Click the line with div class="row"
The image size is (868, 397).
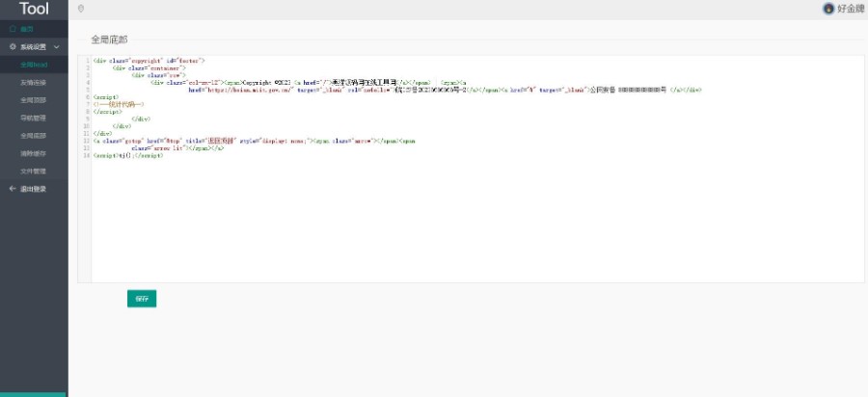pyautogui.click(x=158, y=74)
